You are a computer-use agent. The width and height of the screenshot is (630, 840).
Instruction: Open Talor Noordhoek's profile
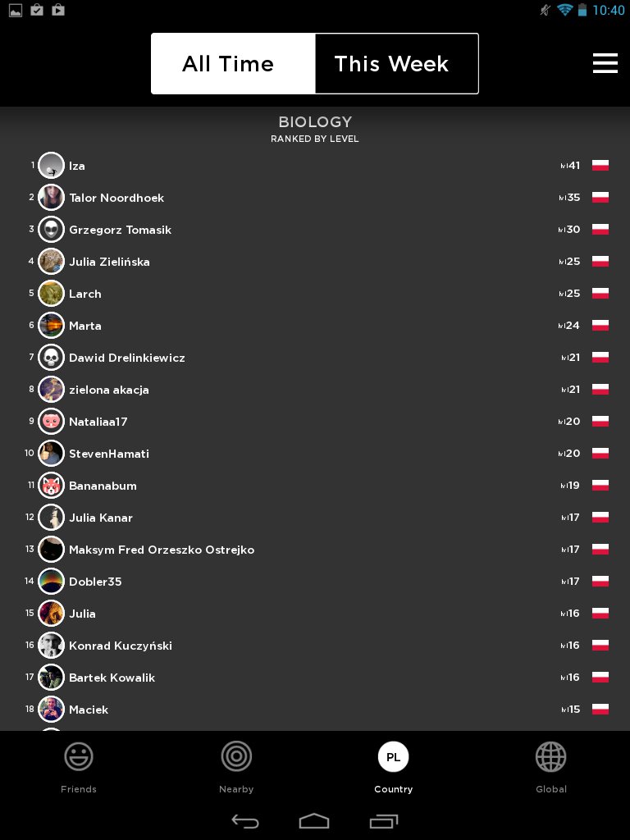[x=116, y=198]
